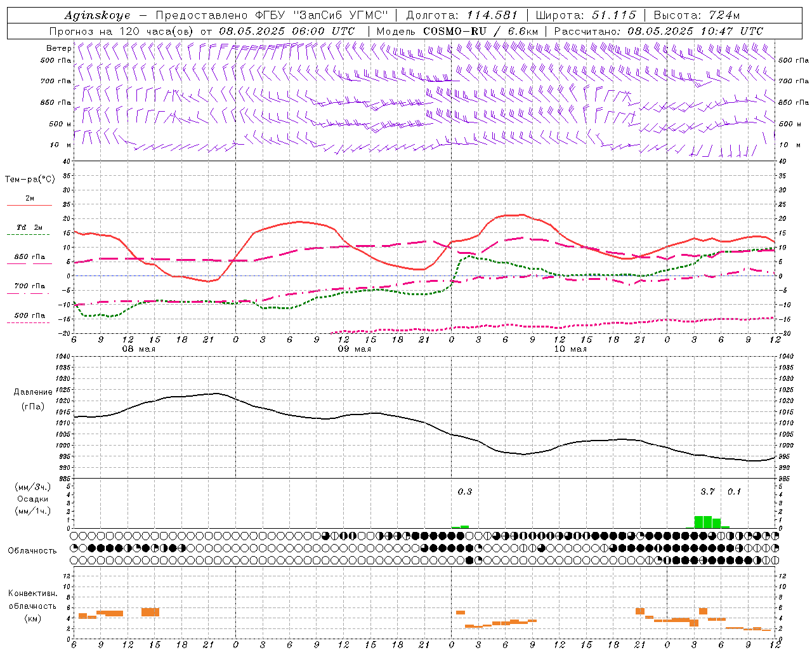Click the green dashed line sample under Td 2м
The image size is (812, 650).
(29, 235)
